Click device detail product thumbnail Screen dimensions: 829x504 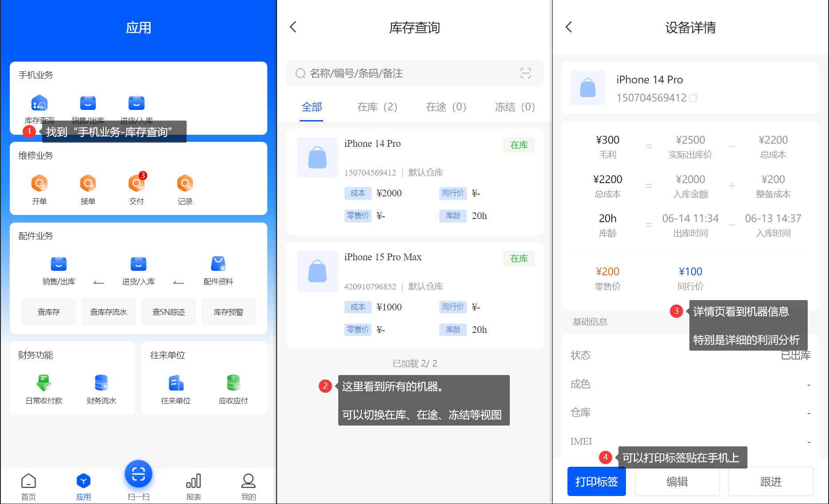coord(588,88)
